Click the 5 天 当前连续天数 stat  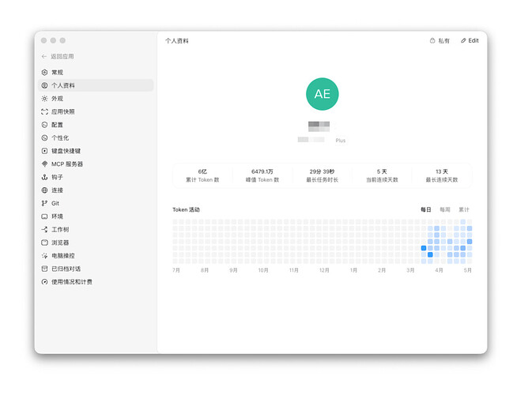pos(382,175)
